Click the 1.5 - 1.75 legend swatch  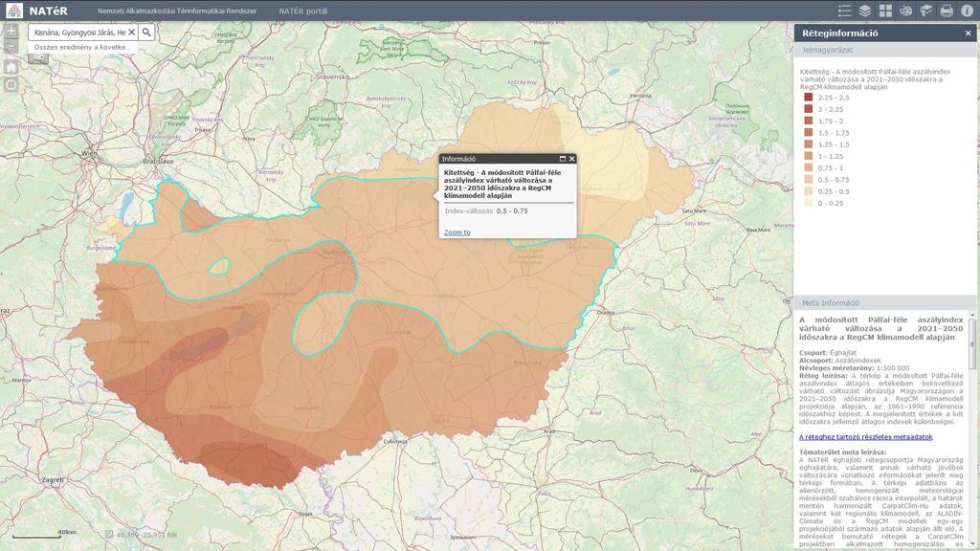tap(808, 132)
